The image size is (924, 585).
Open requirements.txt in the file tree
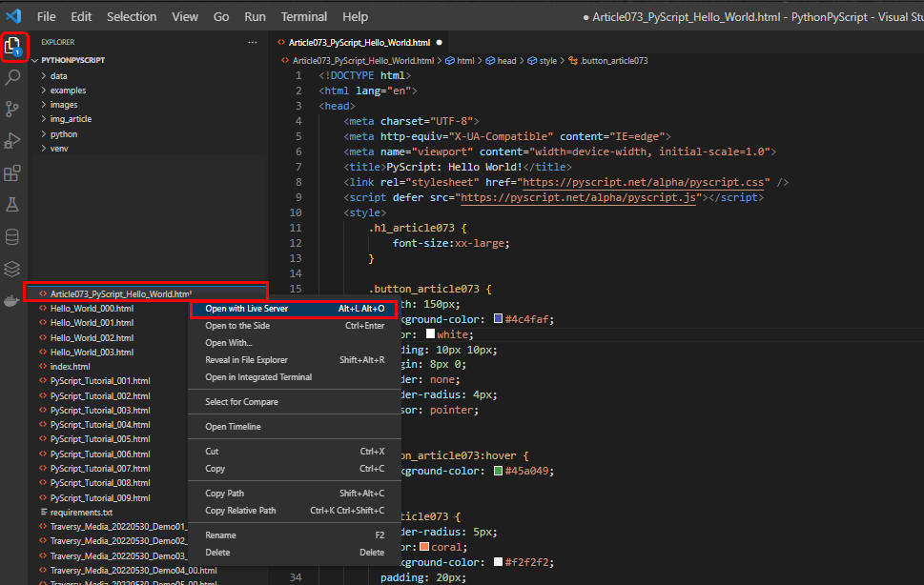[81, 512]
